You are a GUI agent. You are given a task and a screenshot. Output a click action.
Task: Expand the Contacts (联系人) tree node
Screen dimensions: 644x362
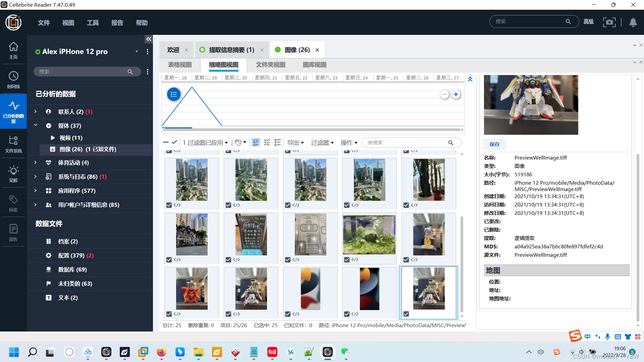coord(35,112)
